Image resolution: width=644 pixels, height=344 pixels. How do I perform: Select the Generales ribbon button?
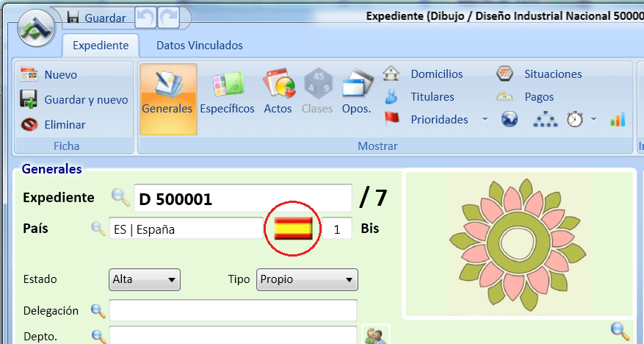click(168, 99)
